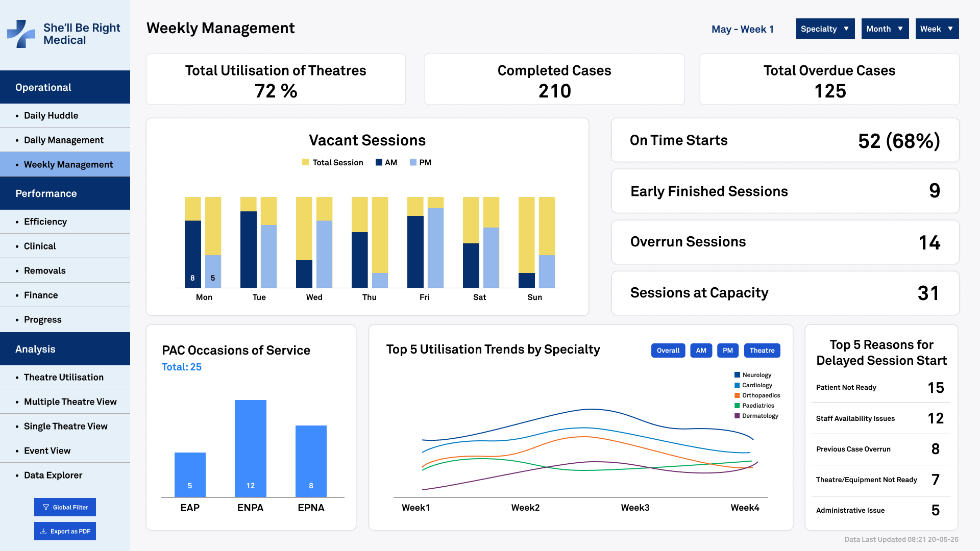Click the Early Finished Sessions card

click(x=785, y=191)
